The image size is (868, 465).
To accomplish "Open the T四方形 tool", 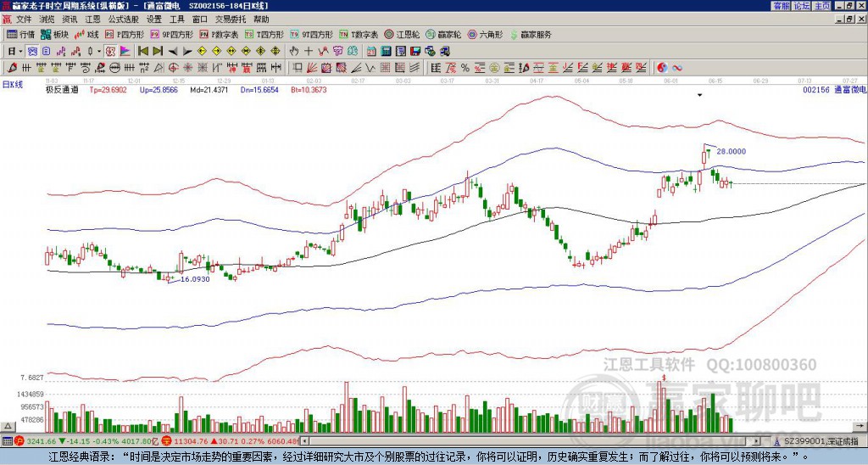I will coord(264,34).
